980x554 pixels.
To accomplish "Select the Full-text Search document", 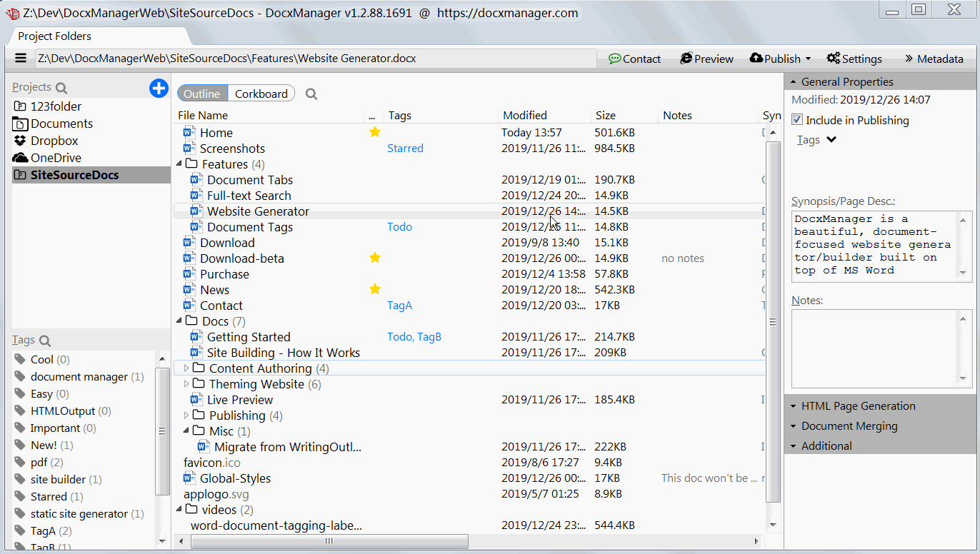I will click(249, 196).
